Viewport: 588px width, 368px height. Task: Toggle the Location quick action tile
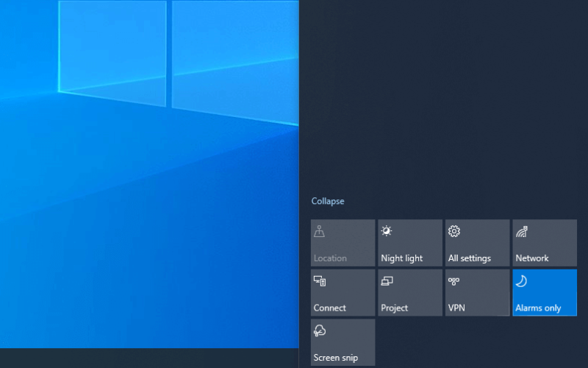(x=343, y=243)
